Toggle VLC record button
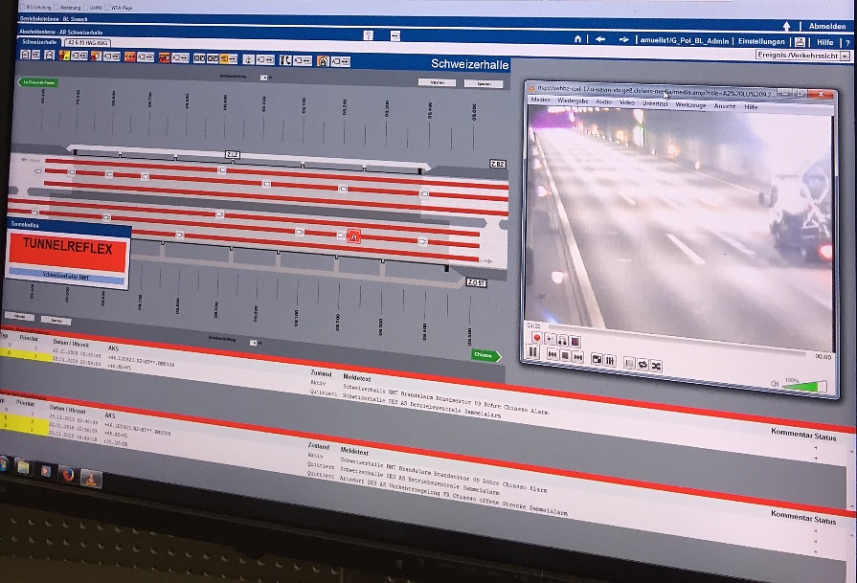The width and height of the screenshot is (857, 583). pos(537,338)
